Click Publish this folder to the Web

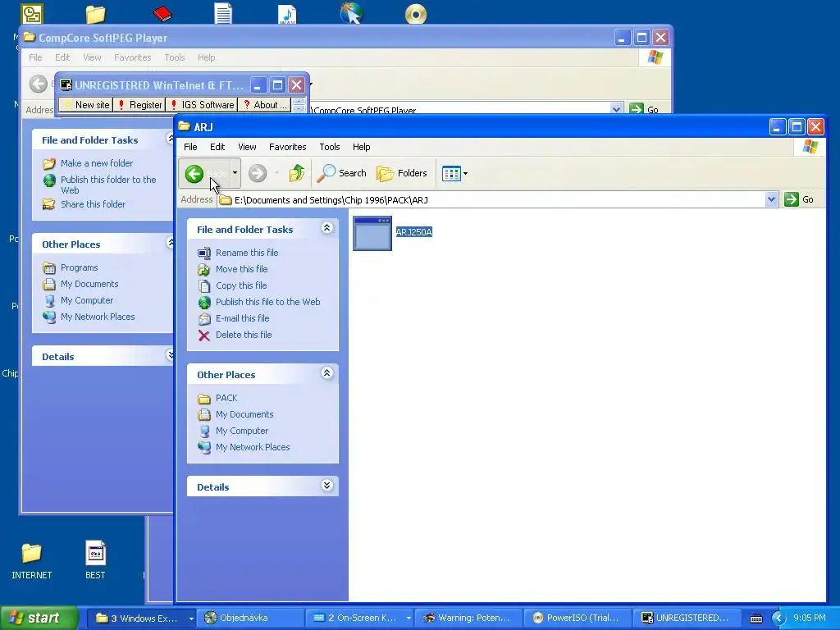tap(108, 185)
